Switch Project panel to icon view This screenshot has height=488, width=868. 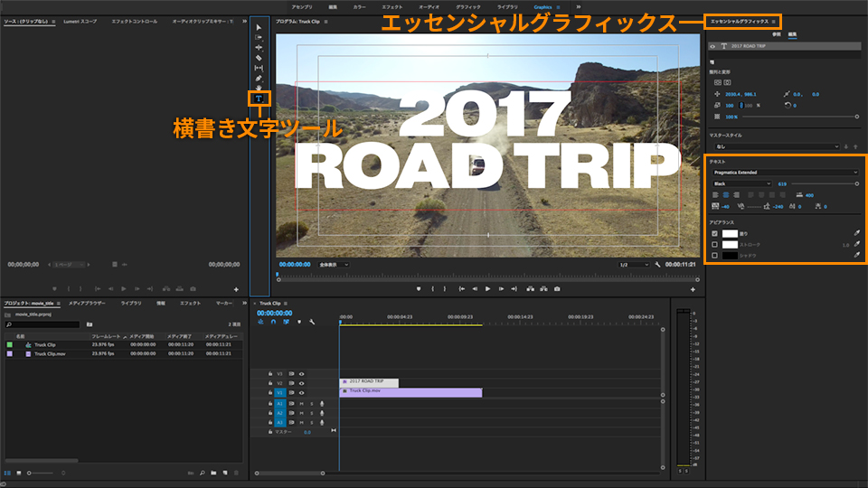pyautogui.click(x=19, y=473)
